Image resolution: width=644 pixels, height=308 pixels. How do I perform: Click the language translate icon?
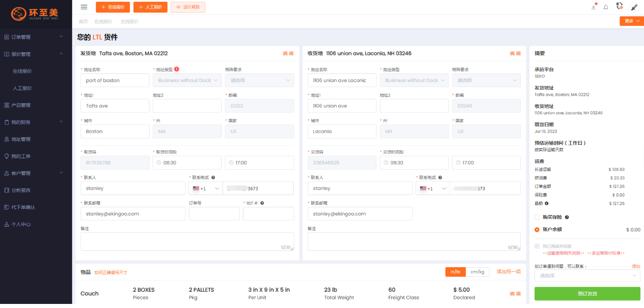[x=619, y=6]
